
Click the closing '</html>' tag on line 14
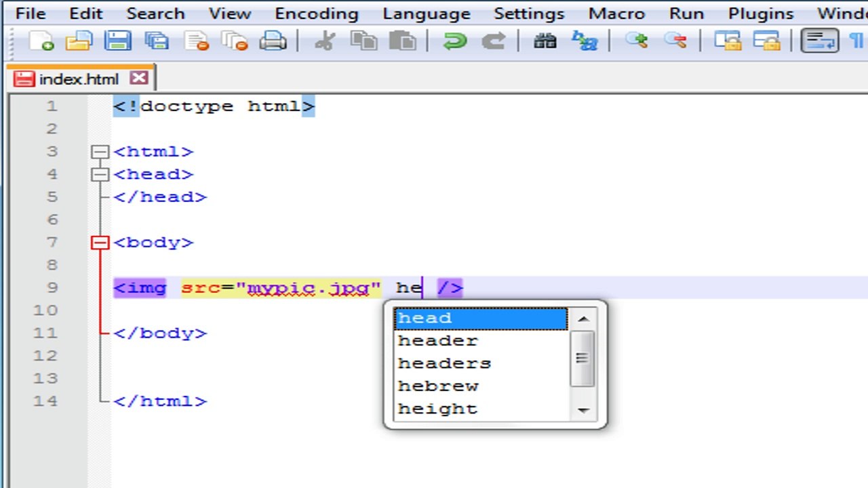click(x=160, y=401)
